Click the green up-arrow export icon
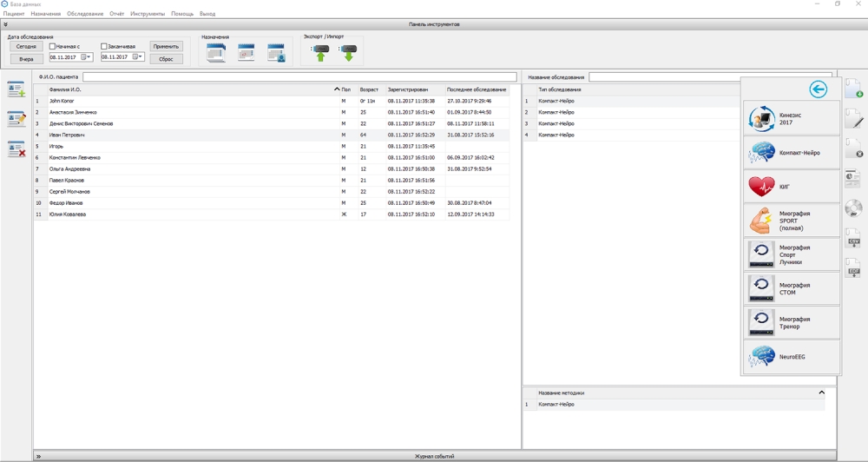 coord(320,53)
